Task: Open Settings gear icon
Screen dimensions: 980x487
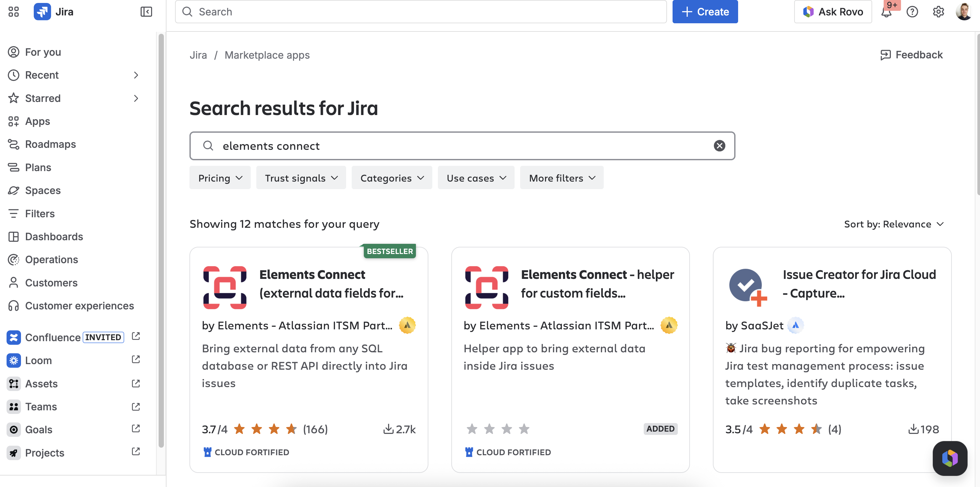Action: [938, 12]
